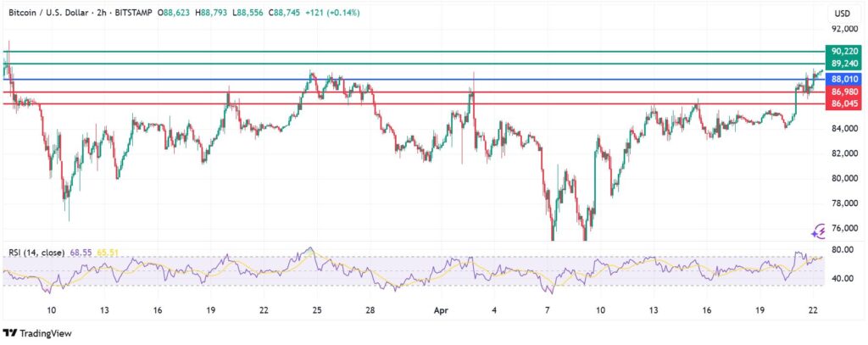Select the blue 88,010 price label

click(x=845, y=79)
